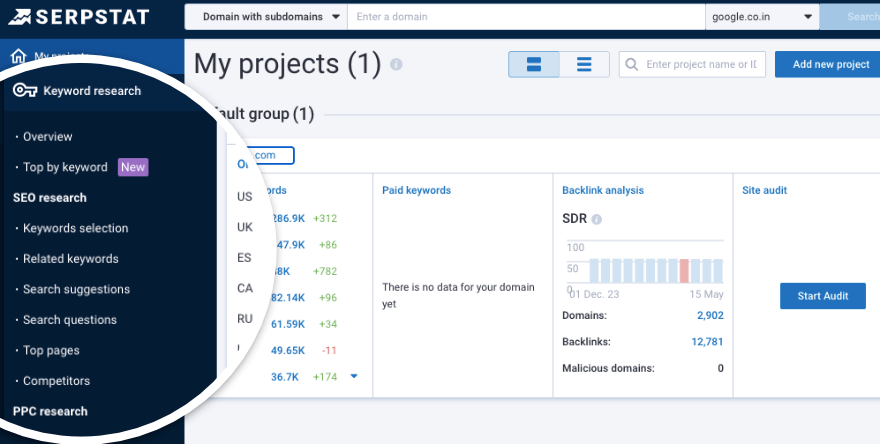Click the 49.65K keywords value
Viewport: 880px width, 444px height.
(288, 350)
